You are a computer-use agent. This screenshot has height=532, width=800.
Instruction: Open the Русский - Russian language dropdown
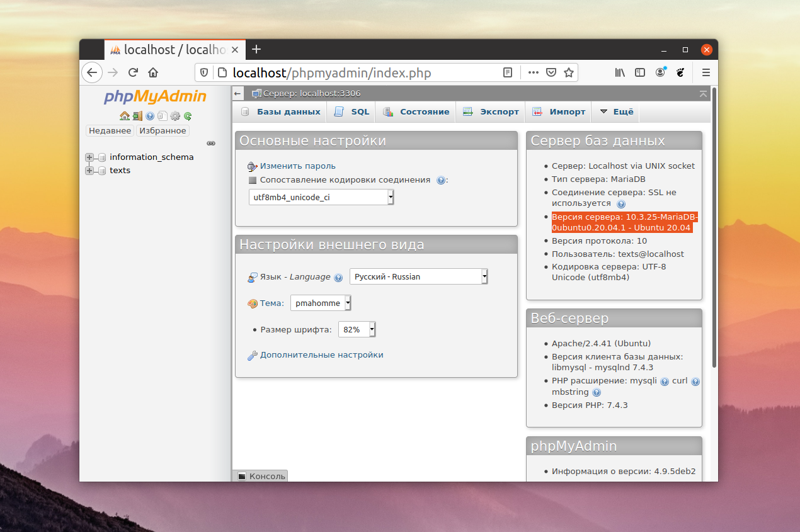coord(419,276)
